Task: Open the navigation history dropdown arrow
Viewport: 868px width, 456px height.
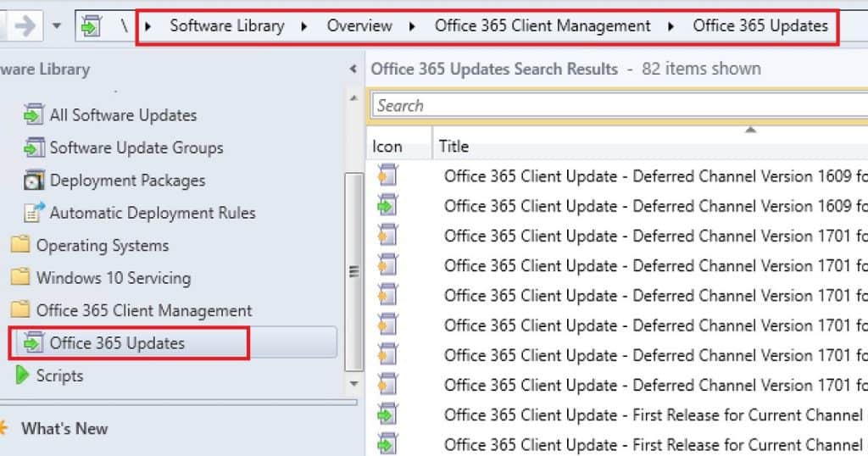Action: [x=57, y=26]
